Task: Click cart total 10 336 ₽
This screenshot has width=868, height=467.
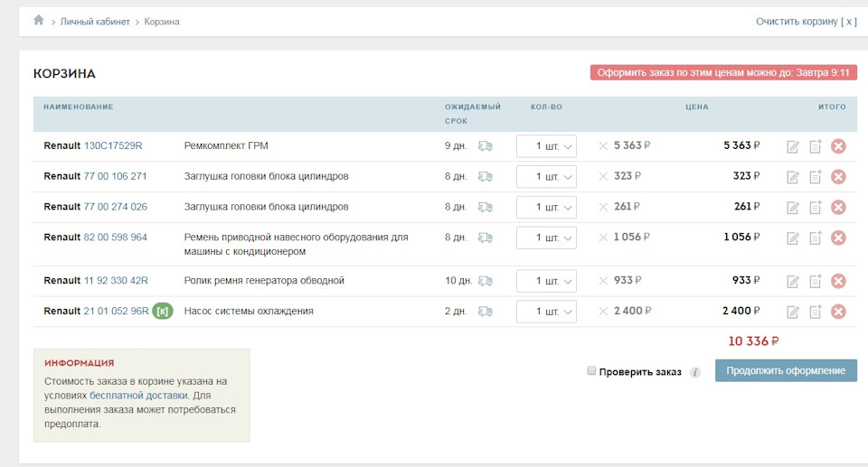Action: [753, 341]
